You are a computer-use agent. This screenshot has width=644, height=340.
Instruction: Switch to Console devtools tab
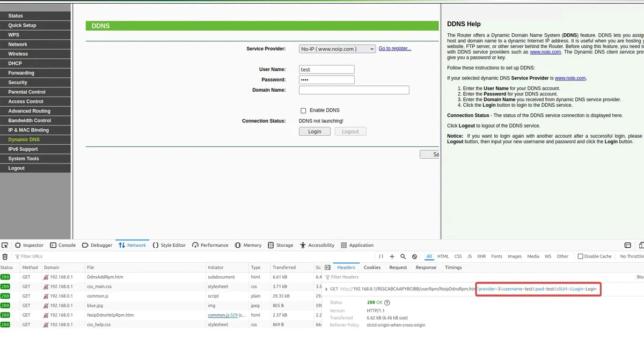coord(63,245)
